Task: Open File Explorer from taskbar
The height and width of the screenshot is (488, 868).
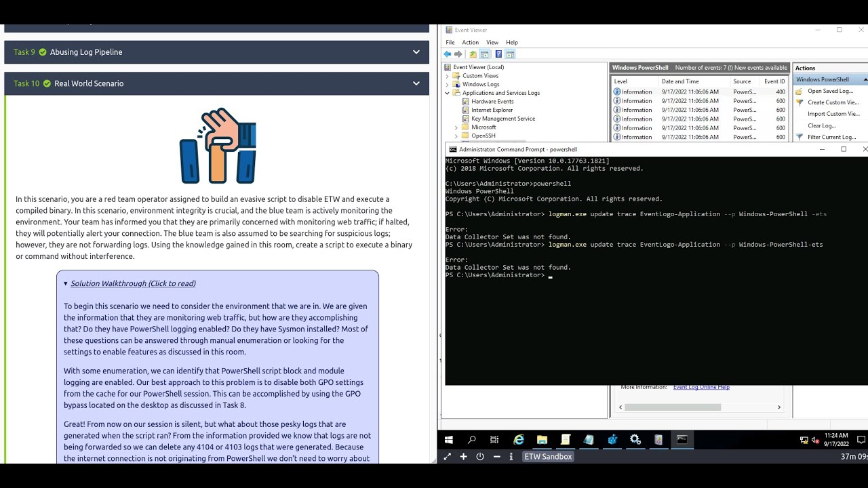Action: [x=542, y=440]
